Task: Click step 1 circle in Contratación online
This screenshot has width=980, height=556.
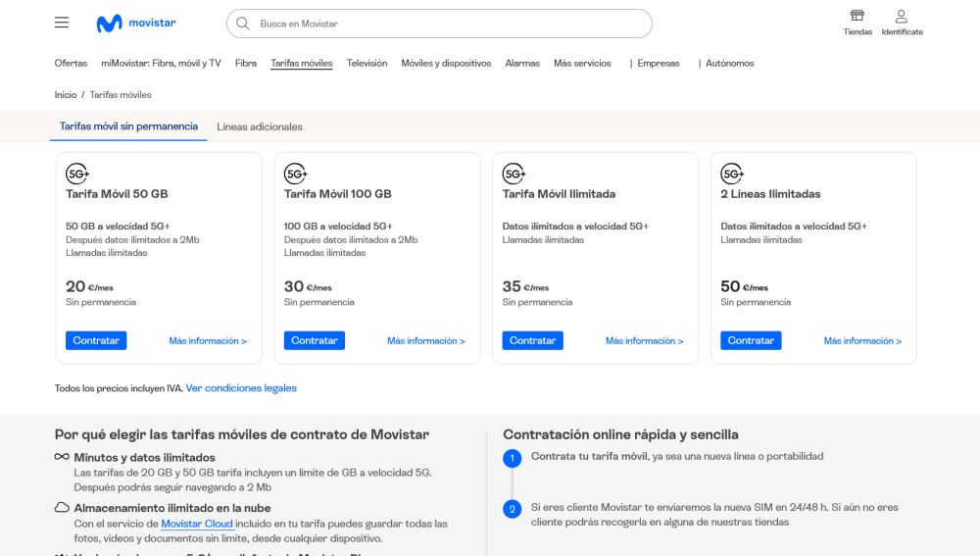Action: (512, 459)
